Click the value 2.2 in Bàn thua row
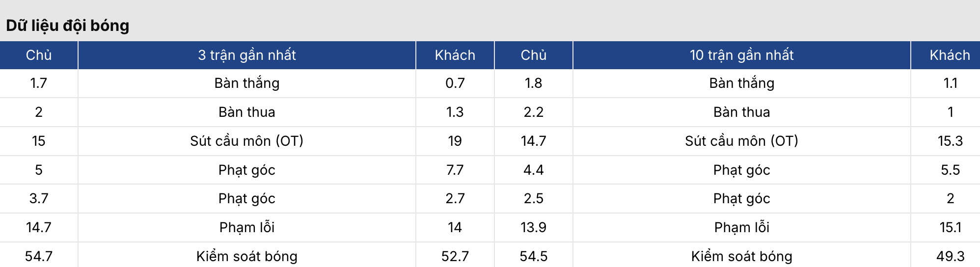Image resolution: width=980 pixels, height=267 pixels. point(533,112)
